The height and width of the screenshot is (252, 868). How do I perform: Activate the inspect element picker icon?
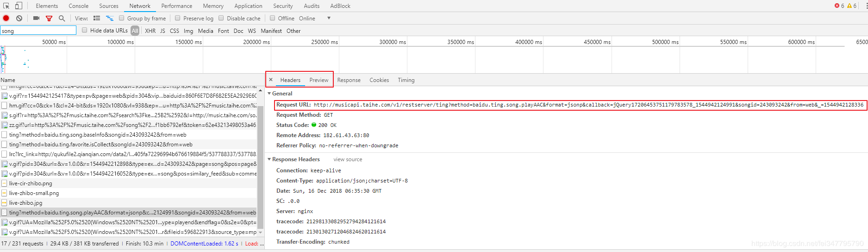(x=6, y=6)
